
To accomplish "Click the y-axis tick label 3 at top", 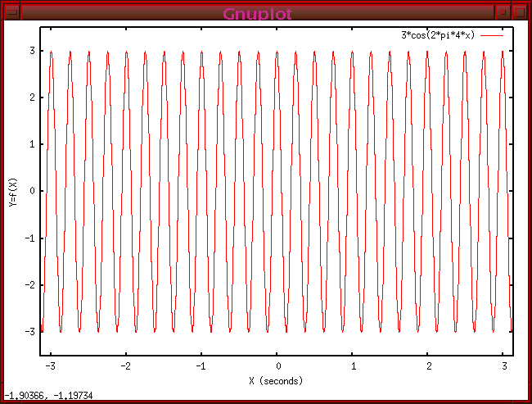I will click(31, 50).
